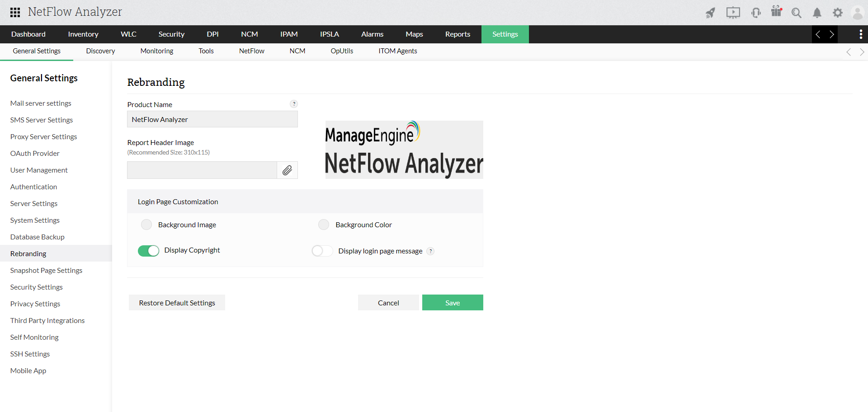Open Mobile App settings link
The image size is (868, 412).
pyautogui.click(x=28, y=371)
